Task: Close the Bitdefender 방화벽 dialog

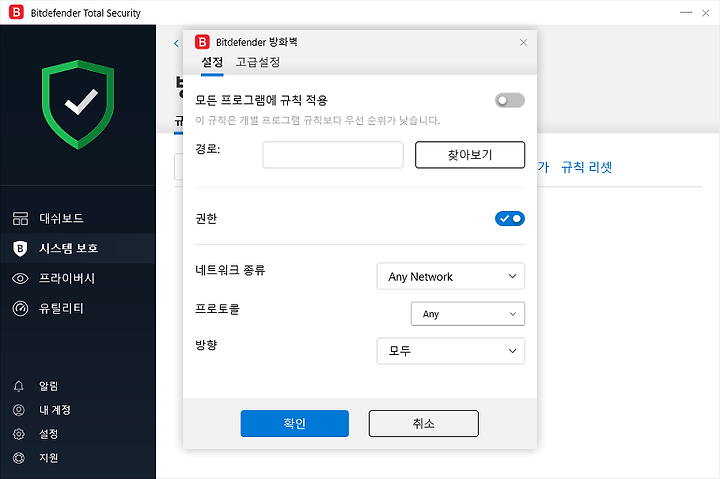Action: point(523,42)
